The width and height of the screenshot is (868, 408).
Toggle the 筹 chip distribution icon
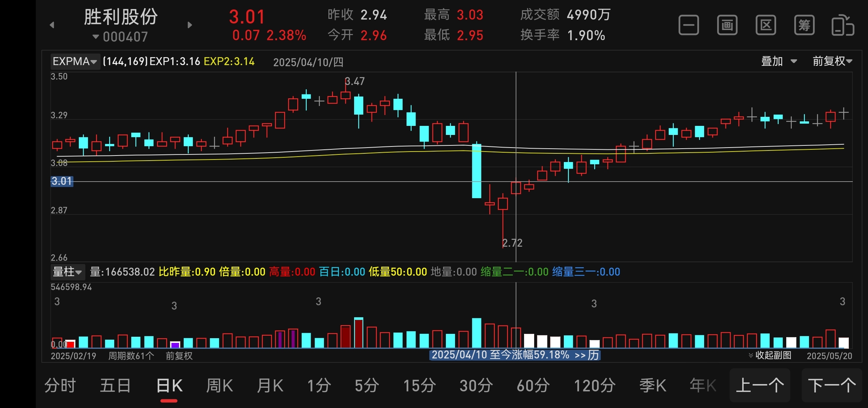(804, 25)
